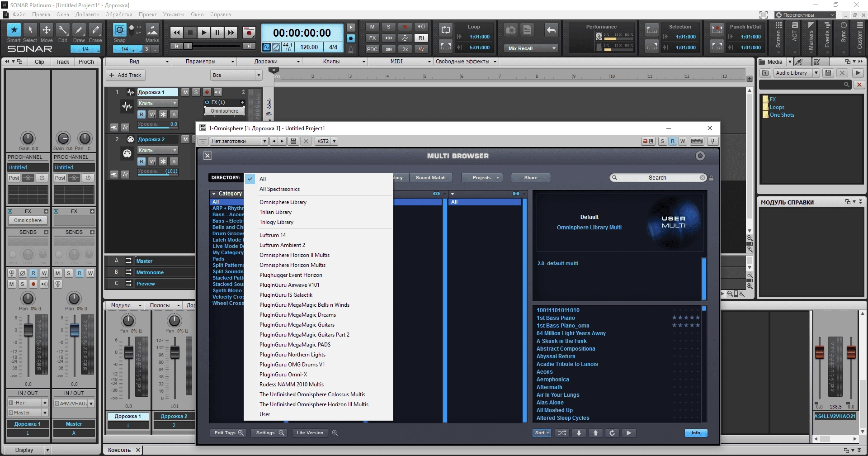Open VST2 dropdown in plugin window

[326, 141]
